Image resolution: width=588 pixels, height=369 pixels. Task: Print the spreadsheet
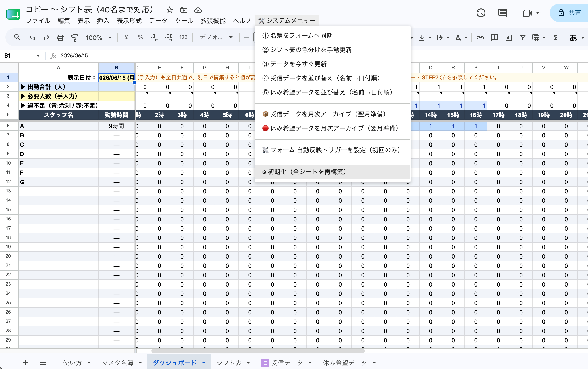click(60, 37)
